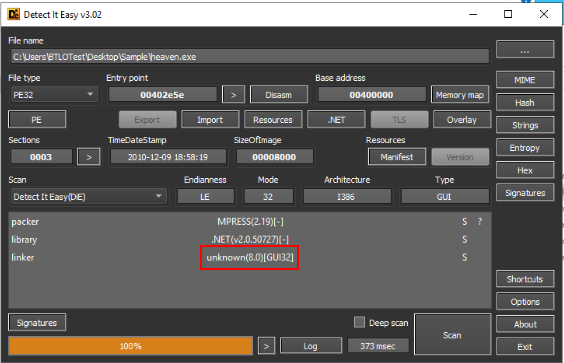Open the MIME viewer
The height and width of the screenshot is (363, 564).
coord(525,80)
